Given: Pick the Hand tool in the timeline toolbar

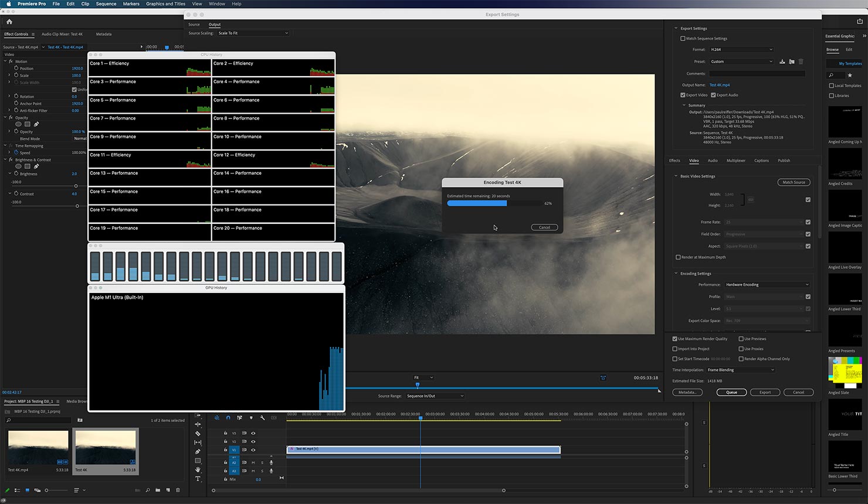Looking at the screenshot, I should [198, 469].
